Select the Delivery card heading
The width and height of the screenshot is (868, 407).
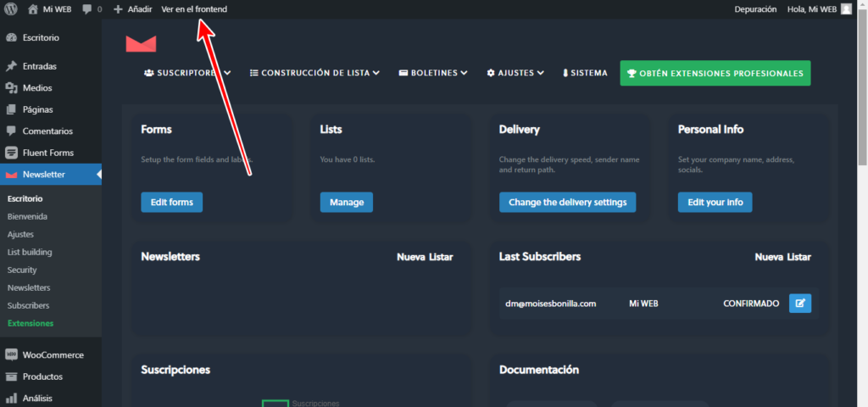[520, 130]
